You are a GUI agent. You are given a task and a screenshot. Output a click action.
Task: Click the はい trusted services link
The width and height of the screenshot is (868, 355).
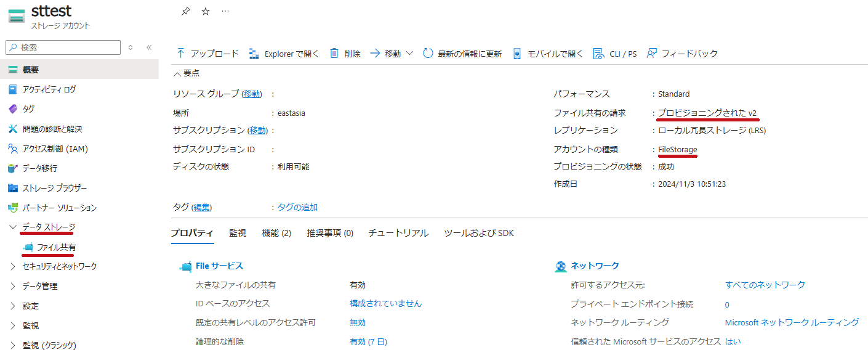pos(733,342)
